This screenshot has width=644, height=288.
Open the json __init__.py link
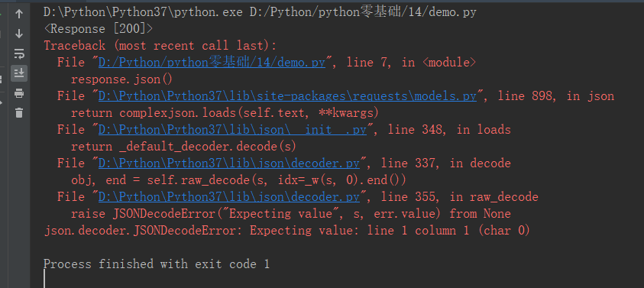tap(232, 130)
